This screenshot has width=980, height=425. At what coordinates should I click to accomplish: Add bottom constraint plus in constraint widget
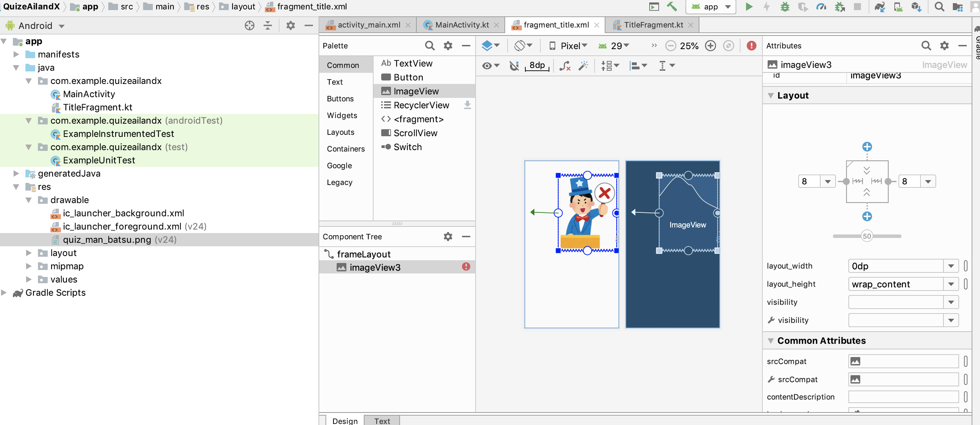point(867,216)
